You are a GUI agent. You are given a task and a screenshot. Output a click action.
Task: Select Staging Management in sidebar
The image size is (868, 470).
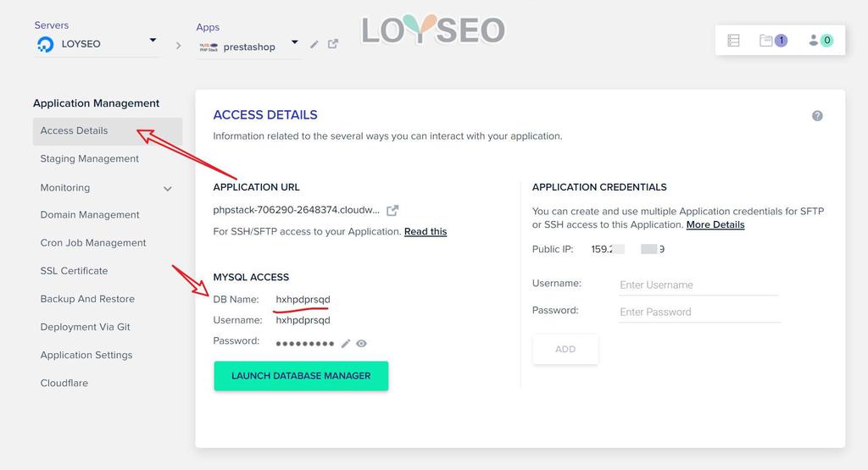tap(90, 159)
